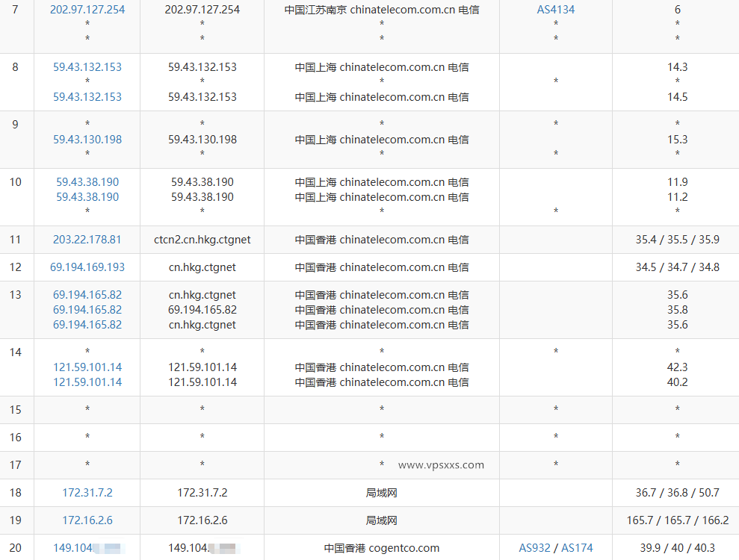Viewport: 739px width, 560px height.
Task: Click the location text 中国香港 cogentco.com
Action: point(382,548)
